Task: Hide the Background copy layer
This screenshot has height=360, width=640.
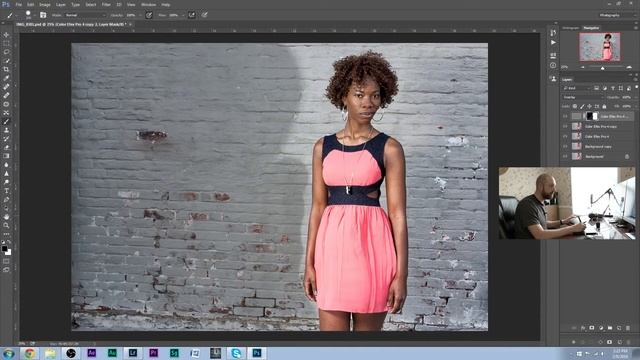Action: [565, 147]
